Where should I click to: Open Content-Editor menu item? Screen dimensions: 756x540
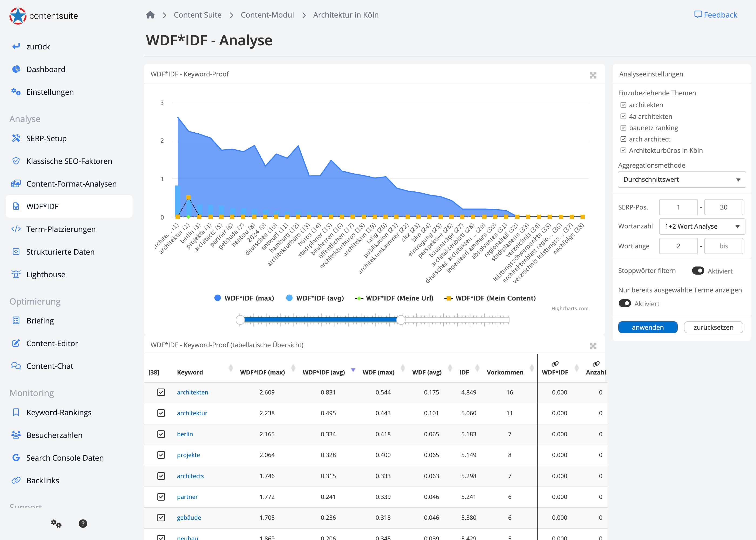point(52,343)
